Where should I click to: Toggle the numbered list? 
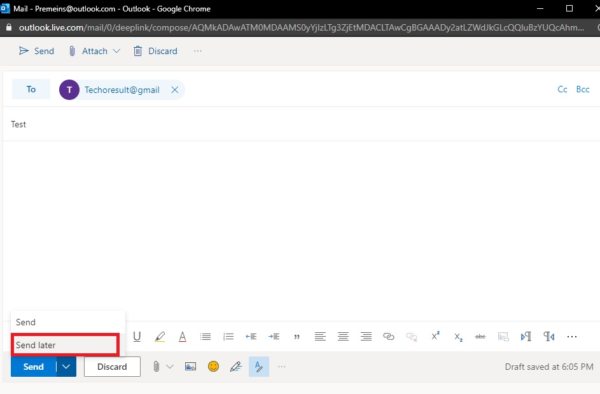pyautogui.click(x=228, y=337)
